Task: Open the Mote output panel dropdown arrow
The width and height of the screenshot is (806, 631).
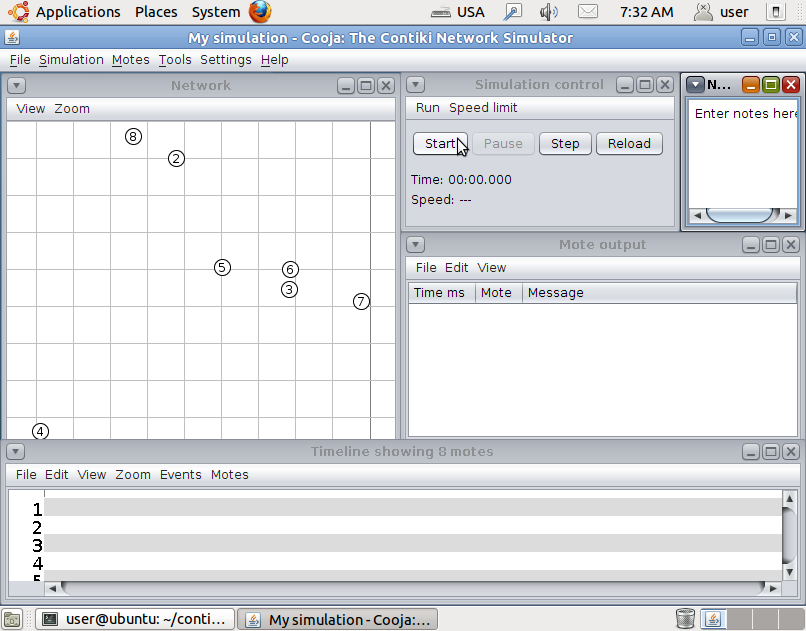Action: click(x=415, y=245)
